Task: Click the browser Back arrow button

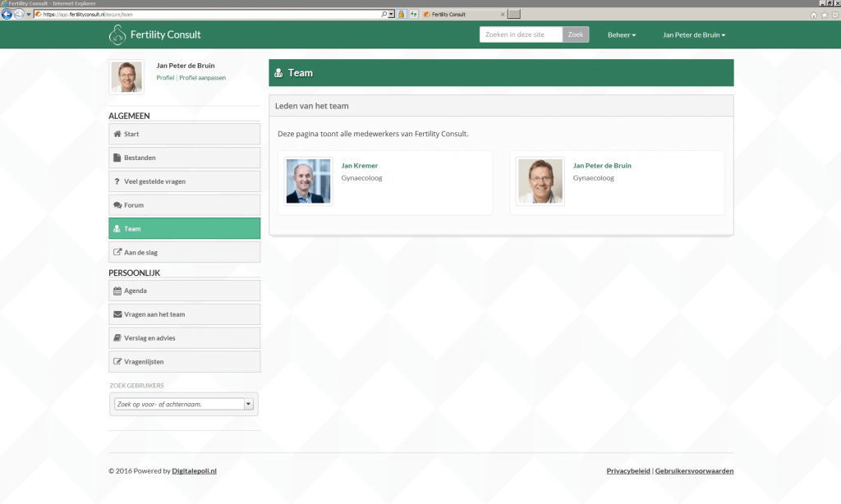Action: coord(7,15)
